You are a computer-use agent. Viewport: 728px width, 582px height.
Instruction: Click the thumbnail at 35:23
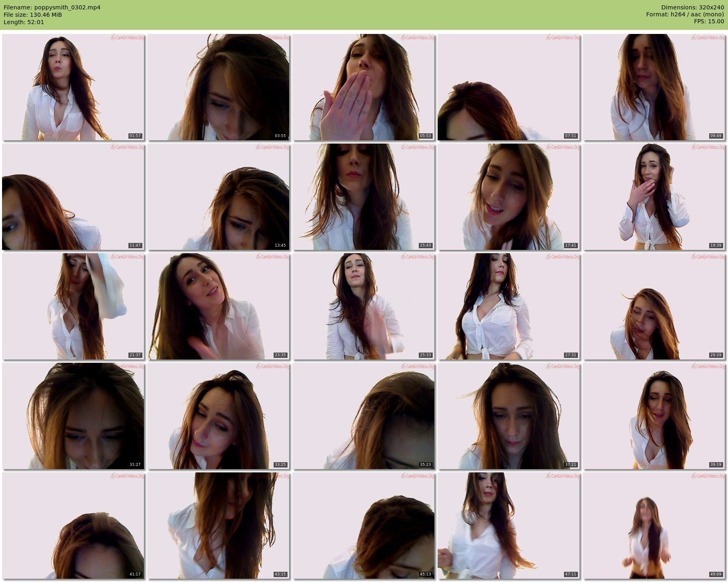(364, 416)
